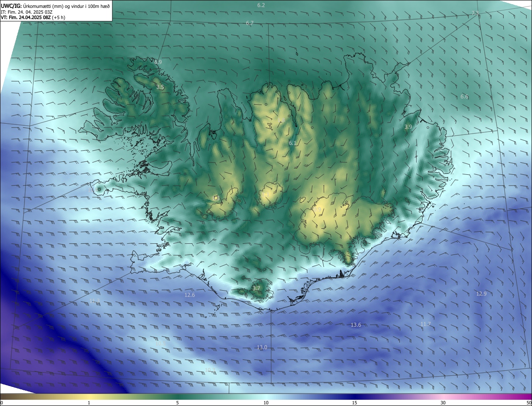Click the 1 tick on the color scale
Image resolution: width=532 pixels, height=406 pixels.
point(89,403)
